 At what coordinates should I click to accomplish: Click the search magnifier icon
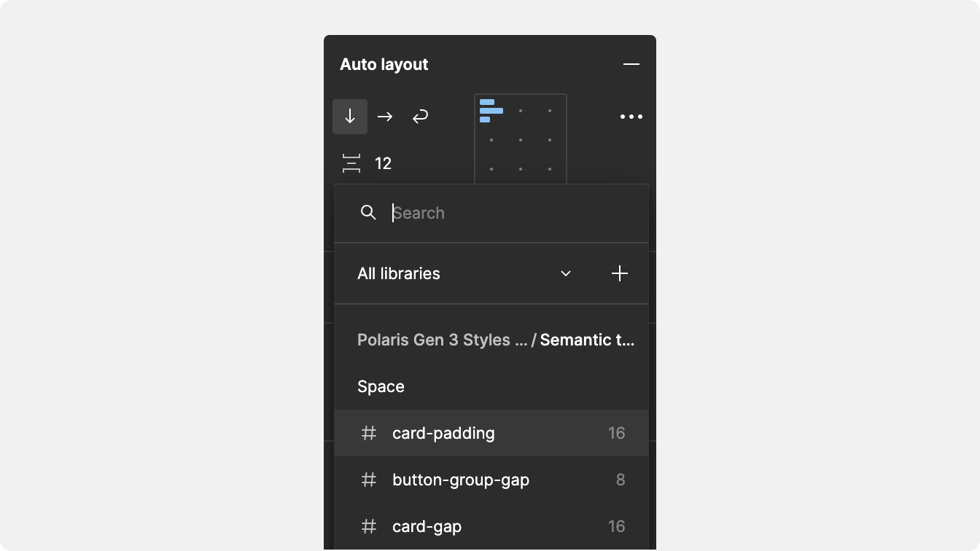368,213
